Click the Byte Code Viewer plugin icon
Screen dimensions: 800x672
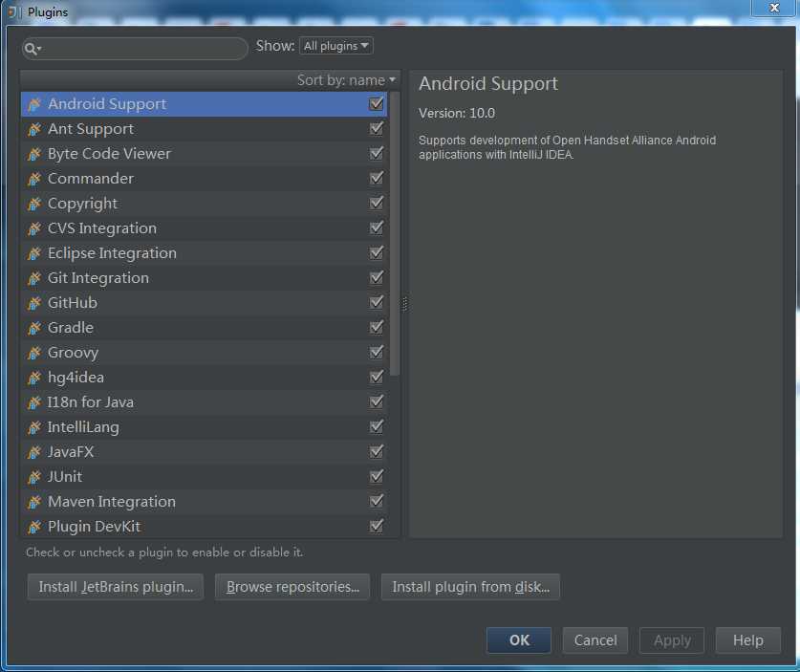(34, 154)
